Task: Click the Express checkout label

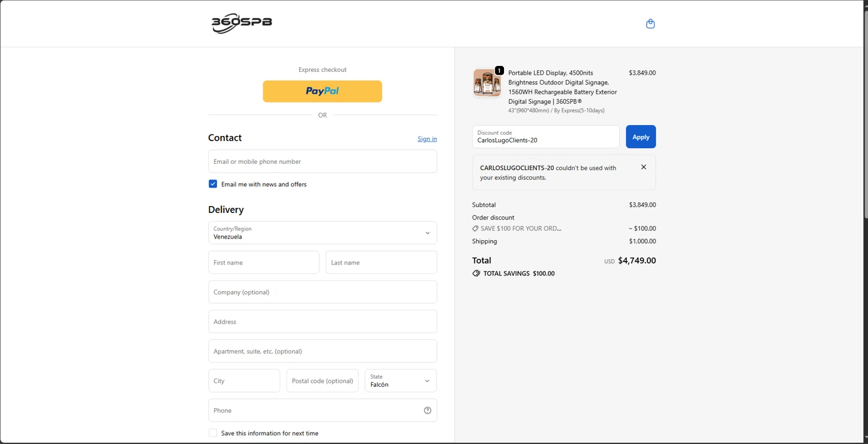Action: [x=322, y=69]
